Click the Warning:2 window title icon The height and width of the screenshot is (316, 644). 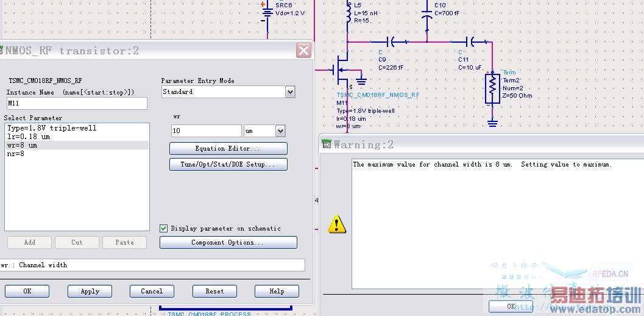[x=327, y=144]
